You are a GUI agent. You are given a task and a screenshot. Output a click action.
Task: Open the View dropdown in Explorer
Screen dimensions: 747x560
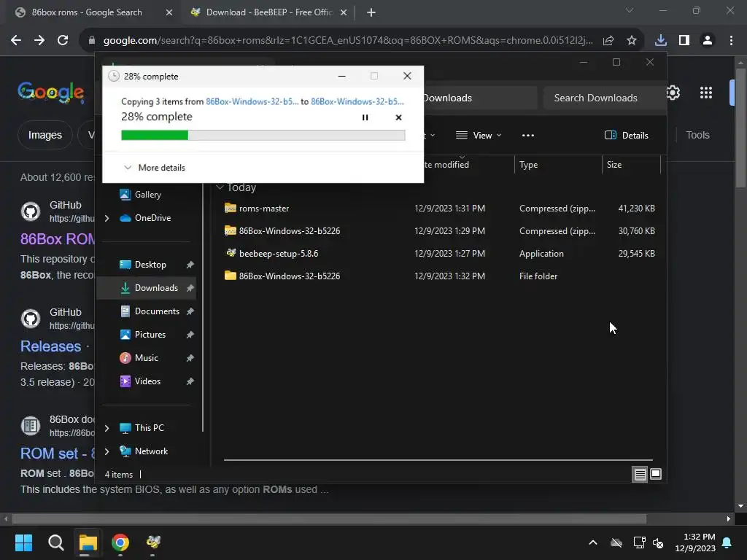pyautogui.click(x=479, y=135)
